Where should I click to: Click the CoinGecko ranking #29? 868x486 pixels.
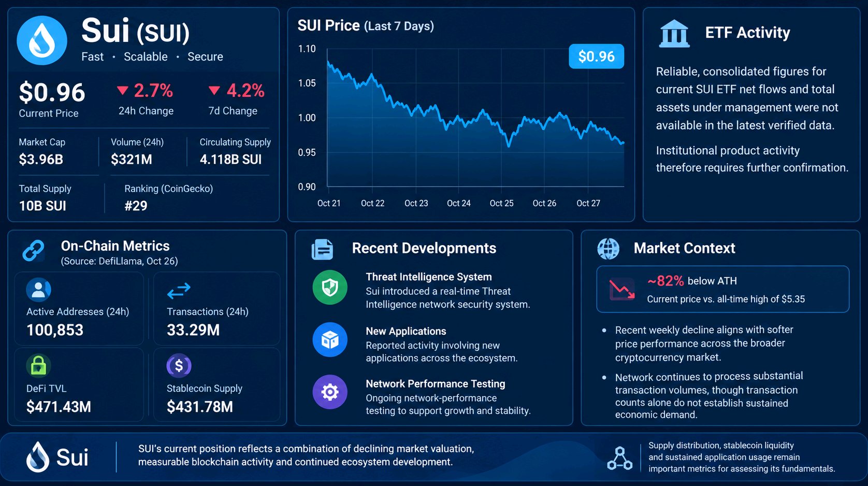coord(136,206)
